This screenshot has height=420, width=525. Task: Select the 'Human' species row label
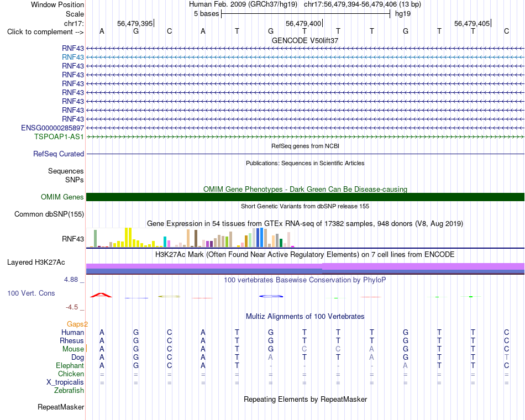[72, 333]
